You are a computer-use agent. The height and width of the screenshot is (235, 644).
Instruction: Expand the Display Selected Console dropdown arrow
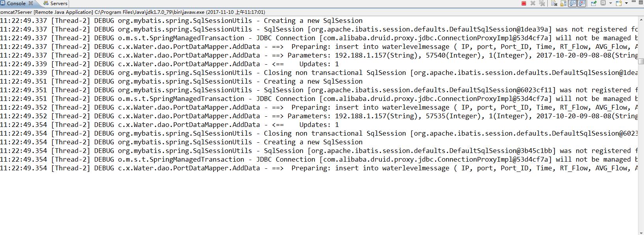pos(610,3)
